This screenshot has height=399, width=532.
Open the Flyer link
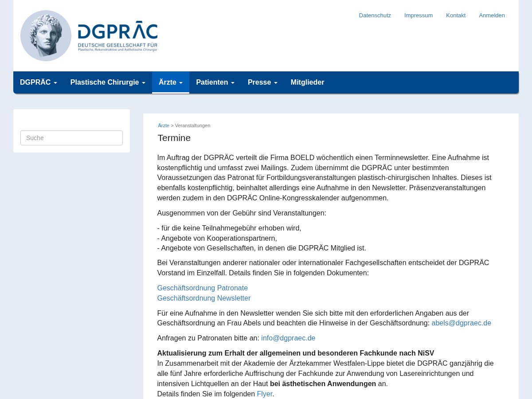[x=265, y=394]
